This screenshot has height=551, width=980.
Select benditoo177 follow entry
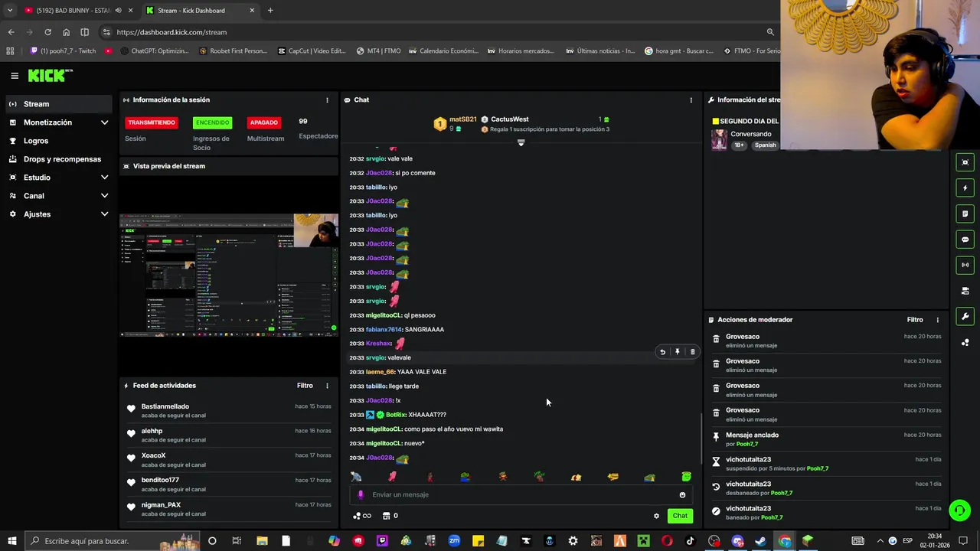[x=228, y=484]
